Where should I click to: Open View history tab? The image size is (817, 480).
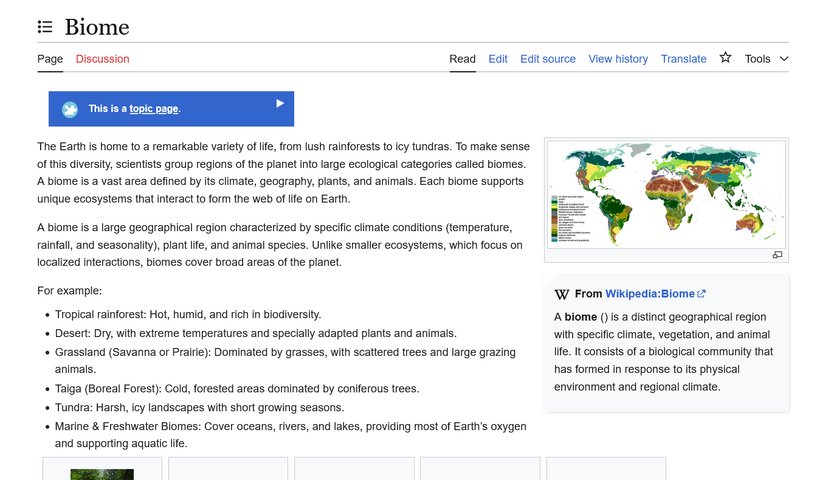[618, 59]
